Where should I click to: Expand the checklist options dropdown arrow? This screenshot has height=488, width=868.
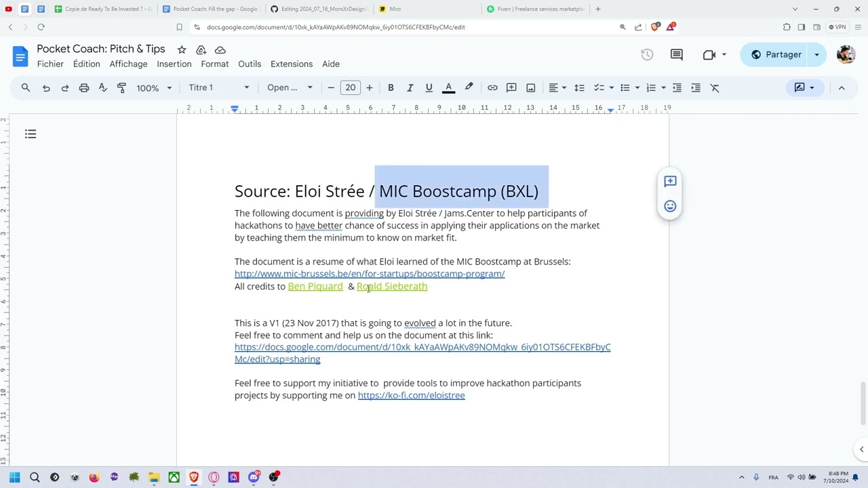coord(611,87)
